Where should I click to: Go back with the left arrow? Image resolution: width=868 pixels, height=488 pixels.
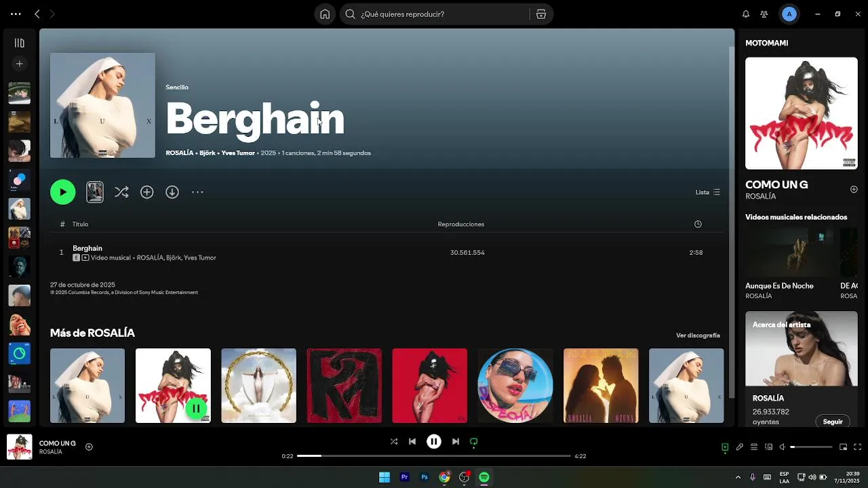[37, 14]
